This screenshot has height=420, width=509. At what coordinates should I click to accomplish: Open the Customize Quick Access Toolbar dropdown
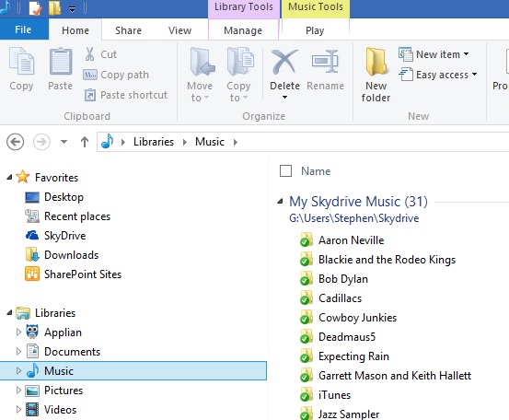(73, 9)
